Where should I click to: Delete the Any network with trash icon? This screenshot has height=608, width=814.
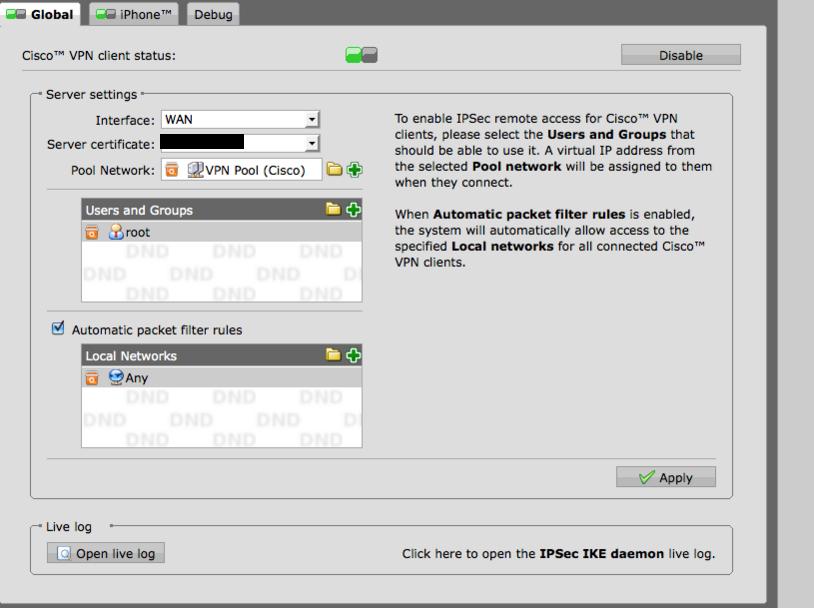tap(92, 378)
